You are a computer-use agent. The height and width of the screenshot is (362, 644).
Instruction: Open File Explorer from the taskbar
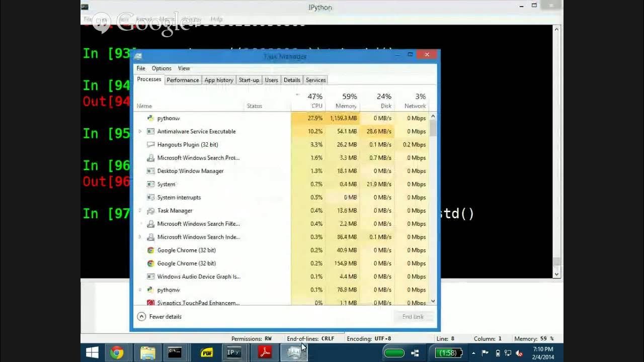coord(147,353)
